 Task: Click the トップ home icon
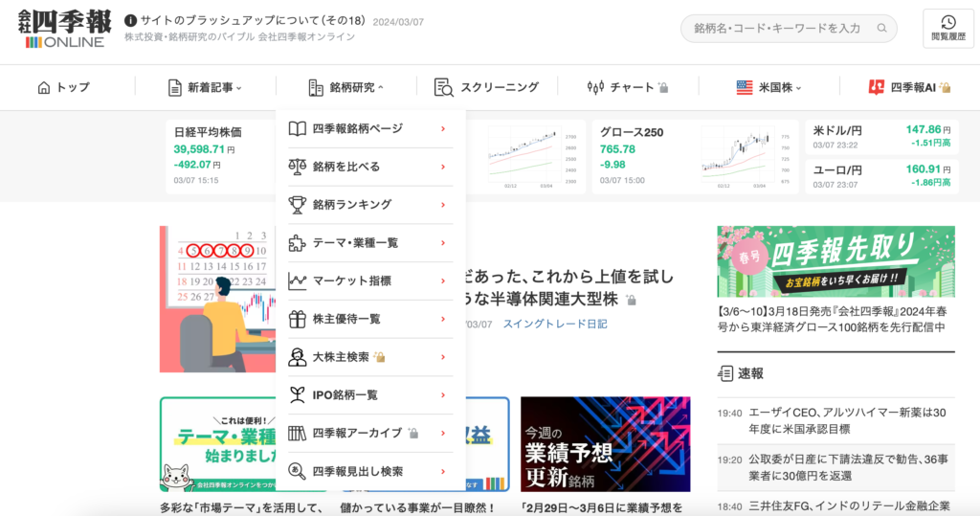click(44, 87)
